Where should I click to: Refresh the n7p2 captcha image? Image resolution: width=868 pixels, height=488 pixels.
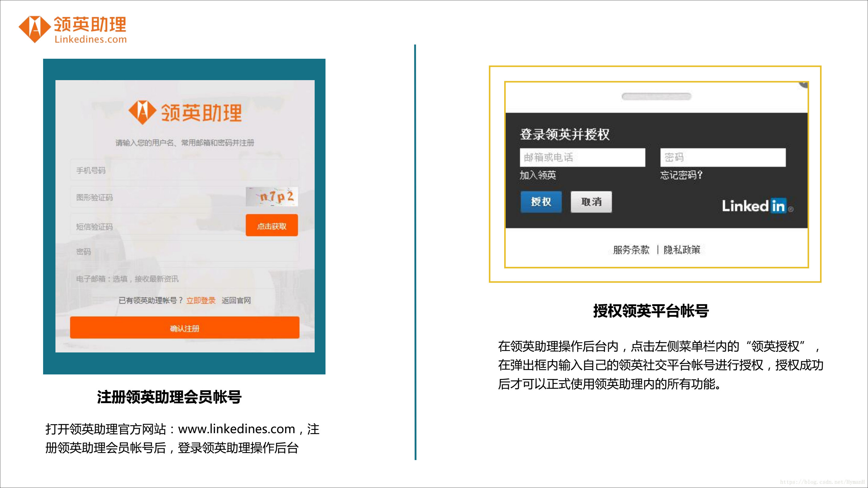(272, 197)
